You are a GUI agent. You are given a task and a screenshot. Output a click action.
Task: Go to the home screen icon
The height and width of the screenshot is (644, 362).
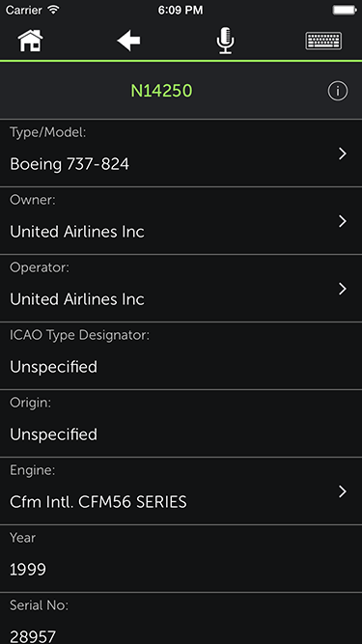pos(30,41)
